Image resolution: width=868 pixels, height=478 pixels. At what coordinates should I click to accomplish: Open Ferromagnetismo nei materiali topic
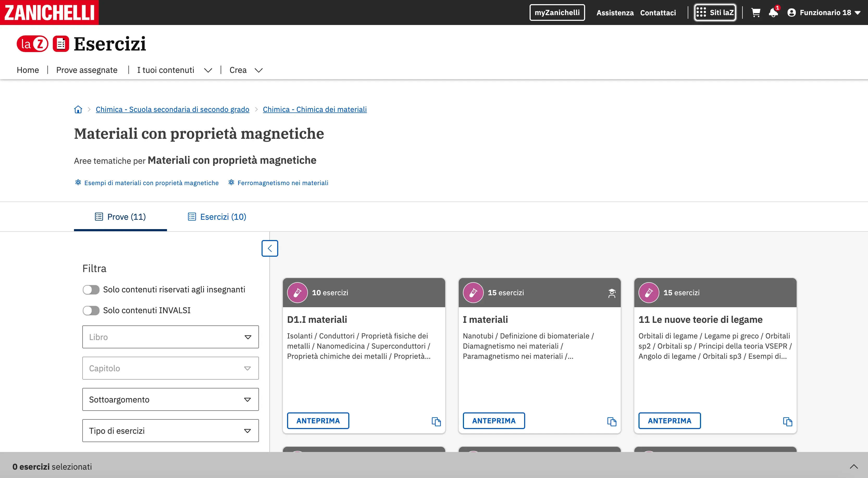click(x=278, y=183)
